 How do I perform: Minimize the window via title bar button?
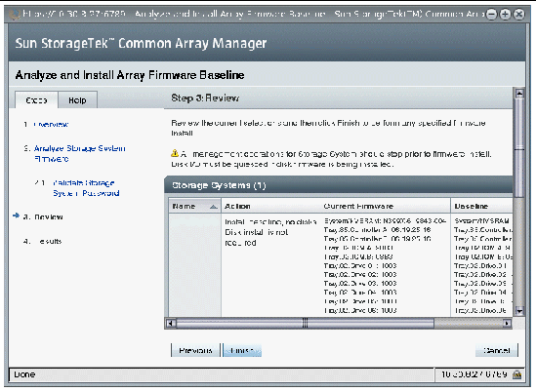pos(491,14)
